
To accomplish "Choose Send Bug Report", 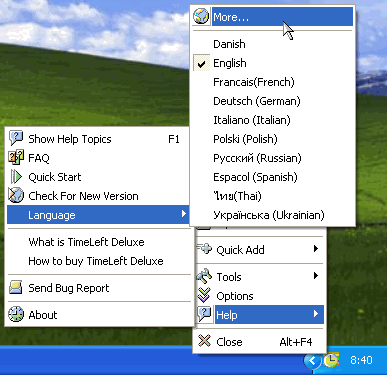I will pyautogui.click(x=99, y=288).
